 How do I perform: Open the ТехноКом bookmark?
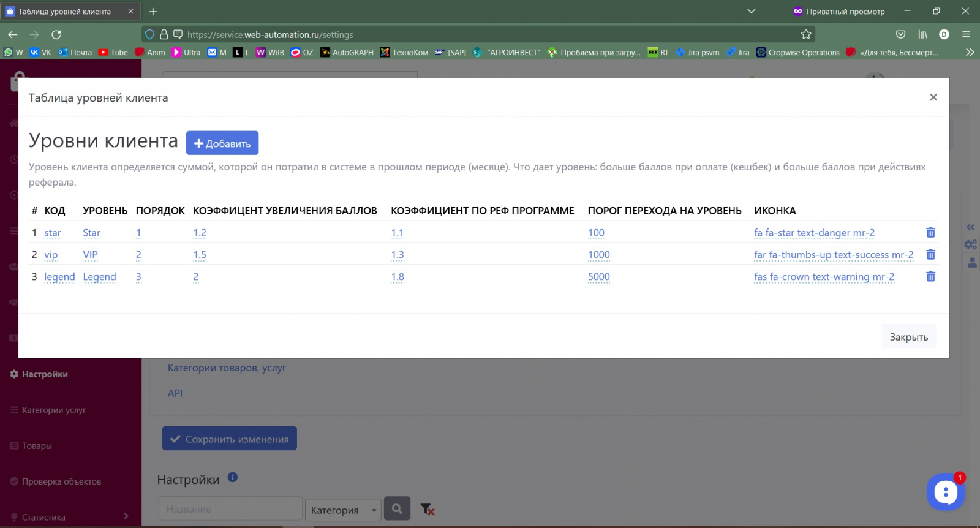404,52
